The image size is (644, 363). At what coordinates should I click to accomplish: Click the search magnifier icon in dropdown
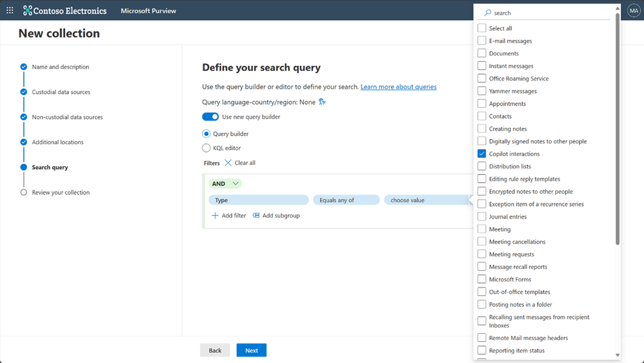point(488,13)
